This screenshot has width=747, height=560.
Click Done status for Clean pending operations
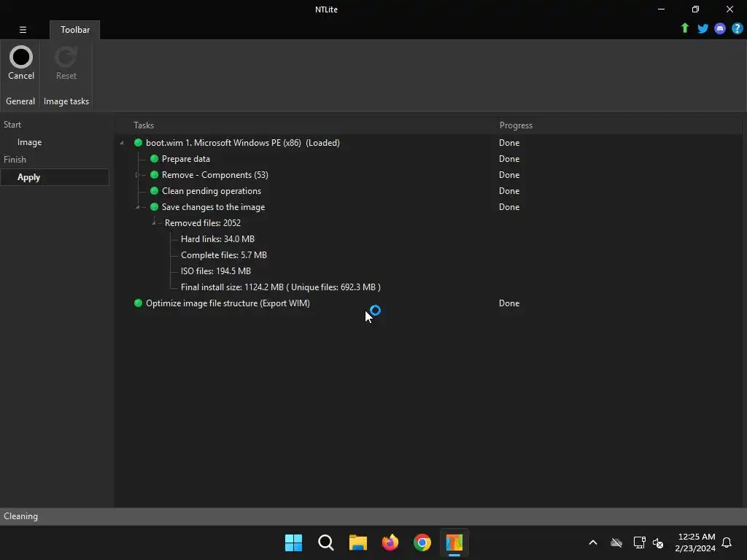coord(508,190)
